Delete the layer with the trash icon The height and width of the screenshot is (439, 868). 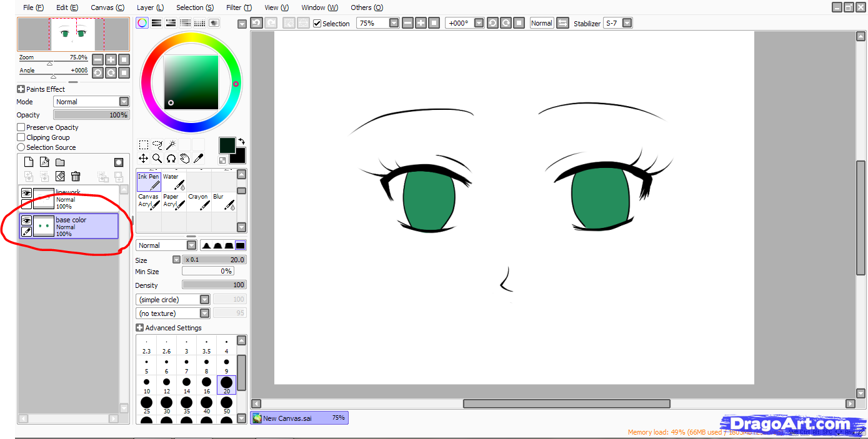point(76,177)
